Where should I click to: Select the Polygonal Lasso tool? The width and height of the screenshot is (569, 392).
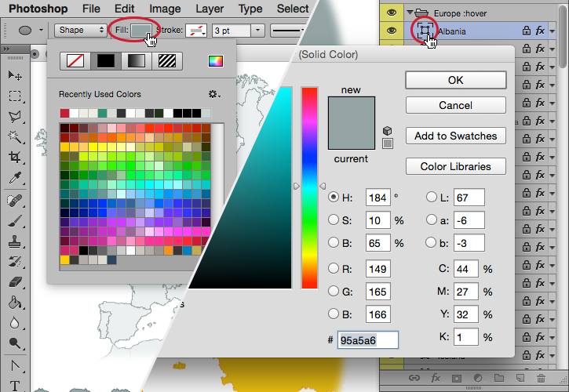(15, 116)
